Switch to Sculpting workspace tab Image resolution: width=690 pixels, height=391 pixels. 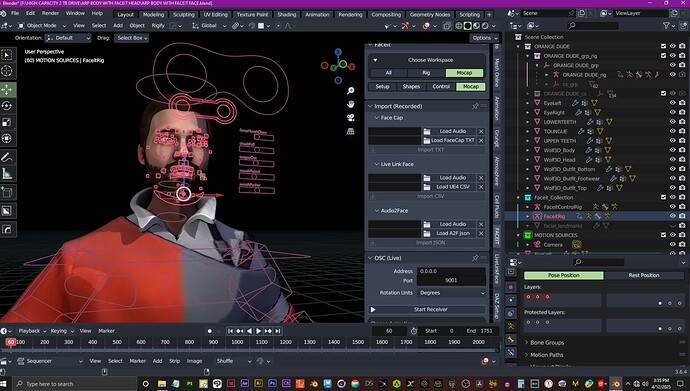coord(184,15)
